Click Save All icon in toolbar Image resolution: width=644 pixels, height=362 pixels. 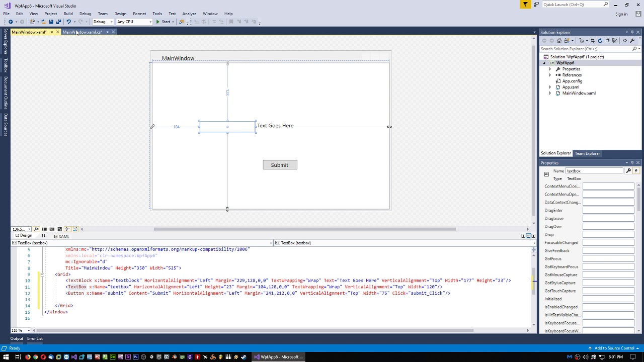[58, 22]
